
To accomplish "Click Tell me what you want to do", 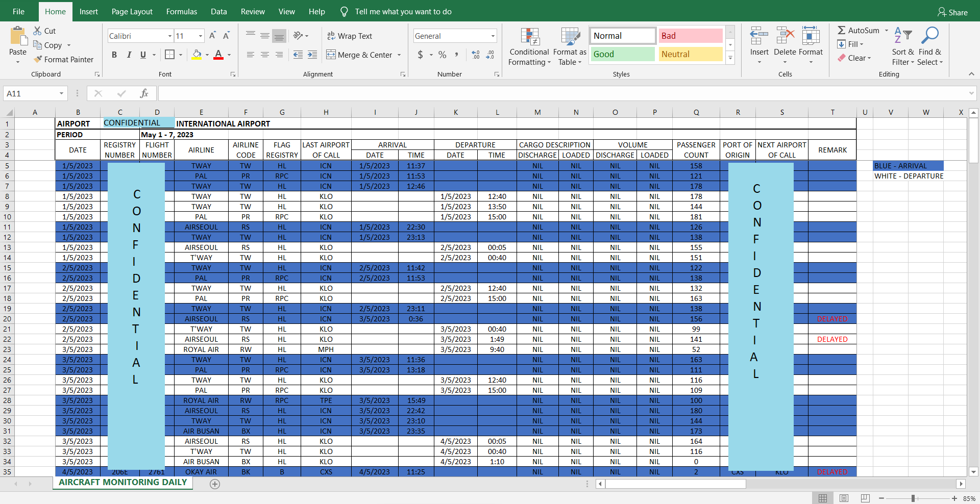I will [403, 11].
